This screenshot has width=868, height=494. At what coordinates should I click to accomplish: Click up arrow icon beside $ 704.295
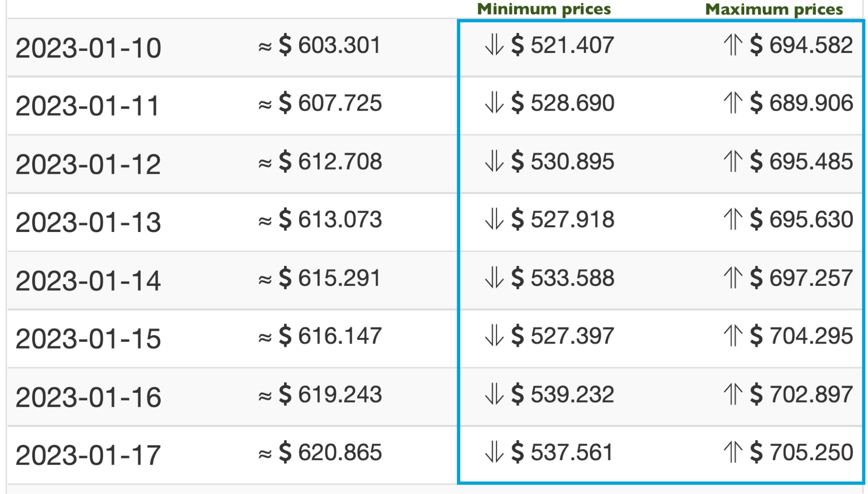[733, 336]
